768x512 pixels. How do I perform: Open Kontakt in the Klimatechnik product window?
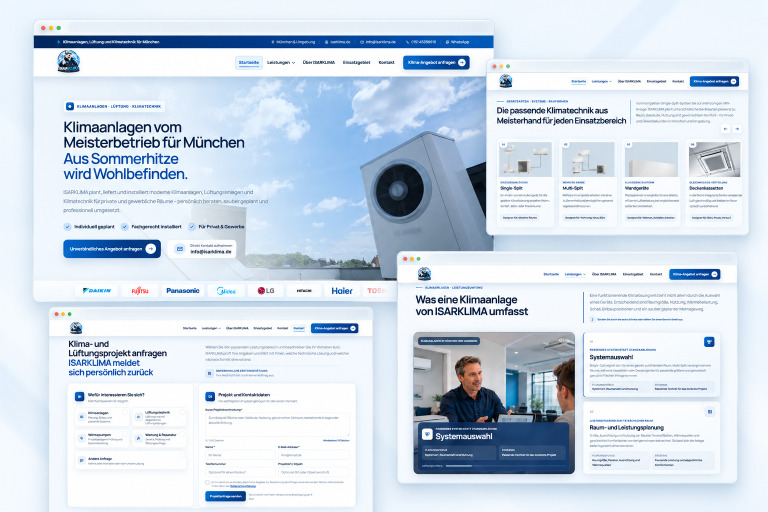(678, 81)
